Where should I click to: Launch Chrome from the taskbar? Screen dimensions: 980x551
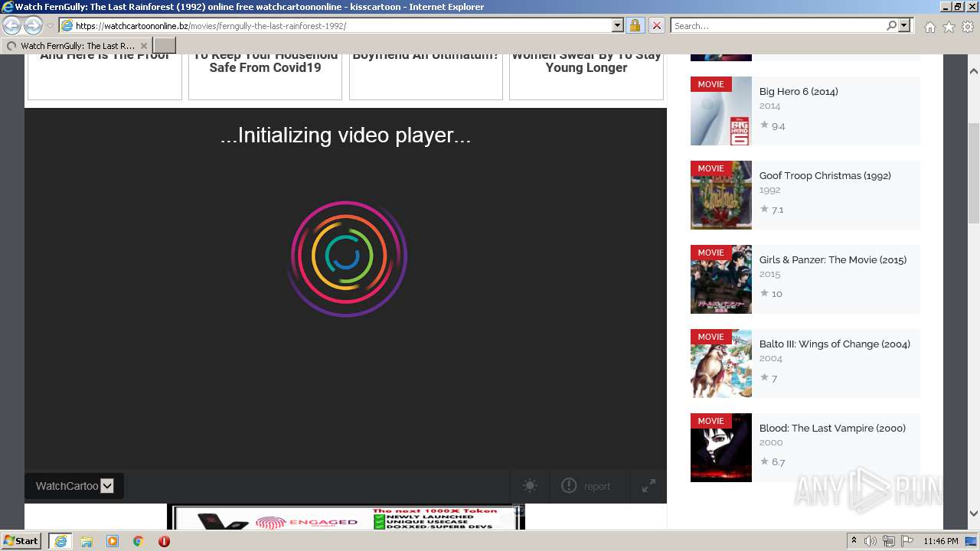[138, 541]
